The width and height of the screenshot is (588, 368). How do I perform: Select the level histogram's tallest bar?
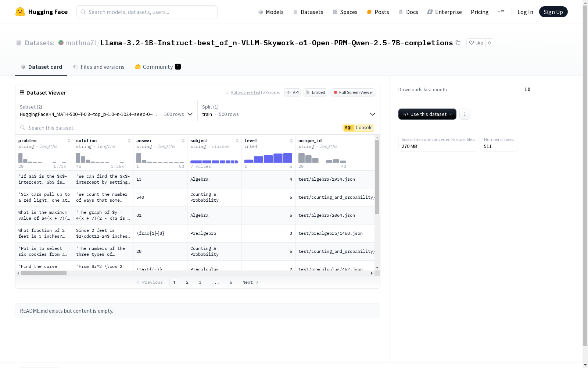pyautogui.click(x=288, y=158)
